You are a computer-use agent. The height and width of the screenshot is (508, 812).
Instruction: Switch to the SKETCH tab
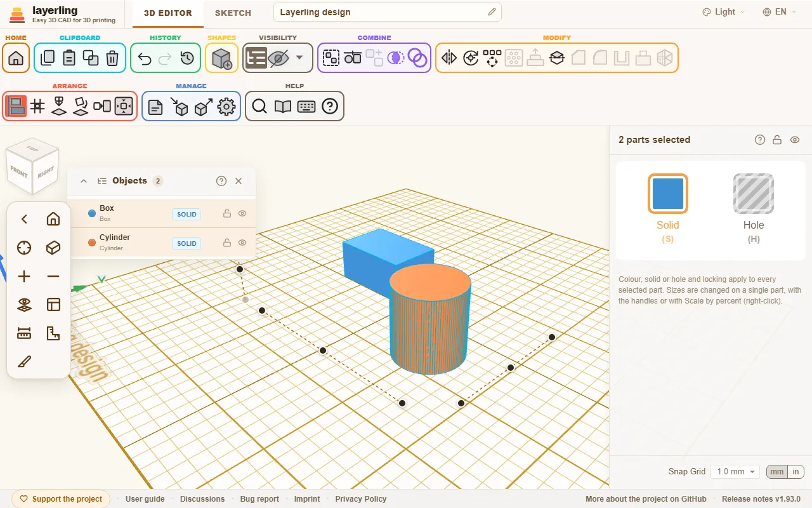233,13
